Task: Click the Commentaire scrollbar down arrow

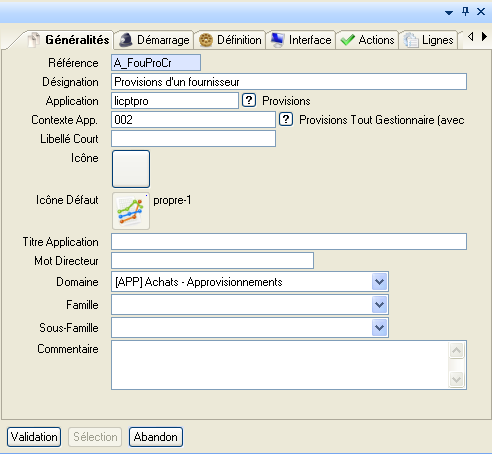Action: (x=456, y=379)
